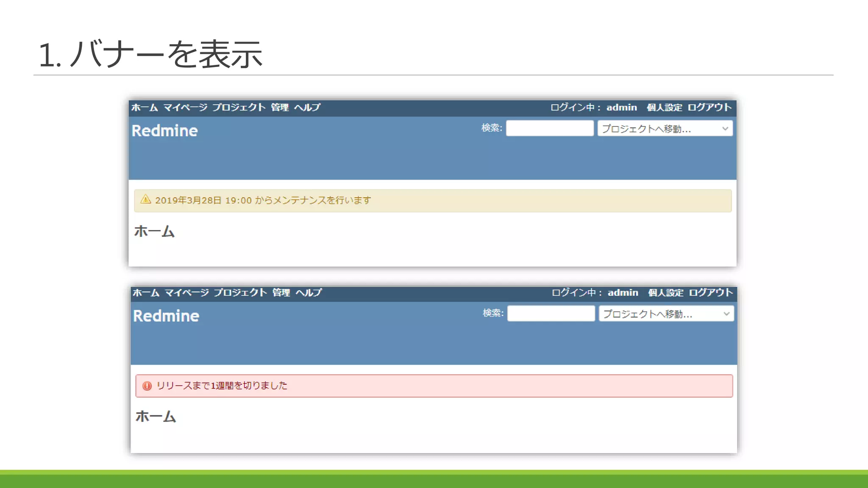
Task: Click 検索 label link in lower screenshot
Action: tap(493, 313)
